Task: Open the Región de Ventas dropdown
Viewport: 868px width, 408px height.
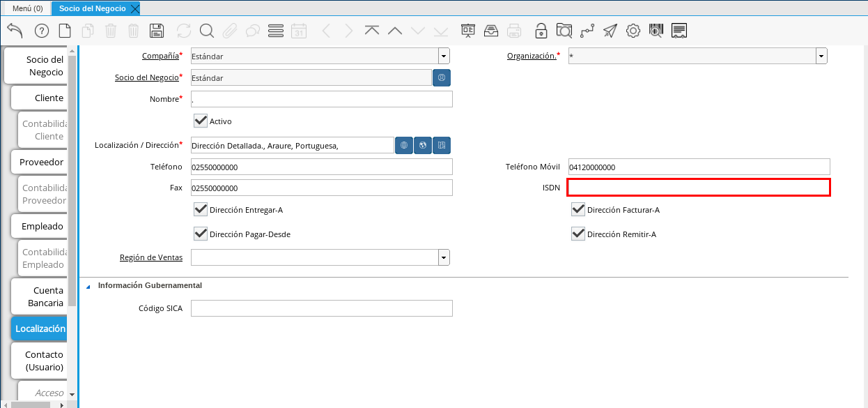Action: (444, 258)
